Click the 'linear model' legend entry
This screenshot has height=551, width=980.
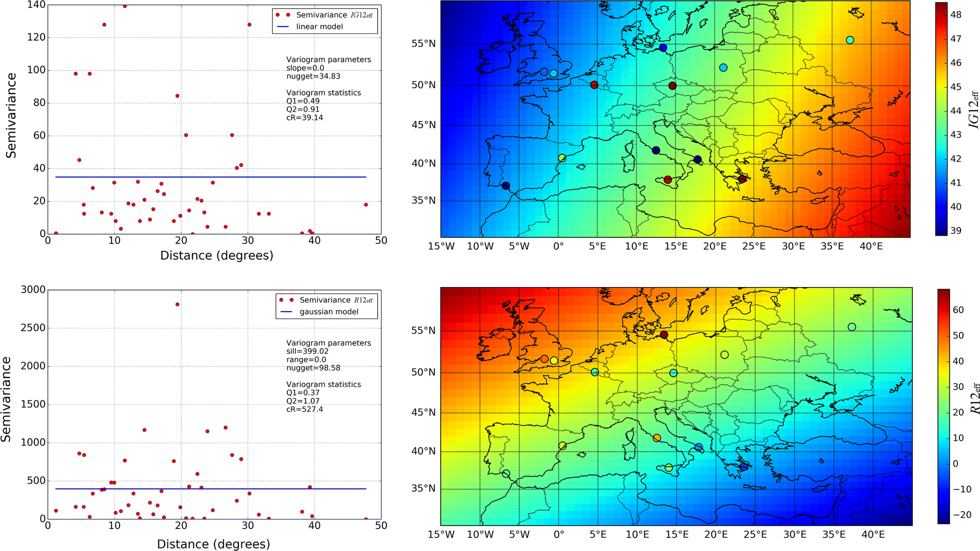click(319, 26)
